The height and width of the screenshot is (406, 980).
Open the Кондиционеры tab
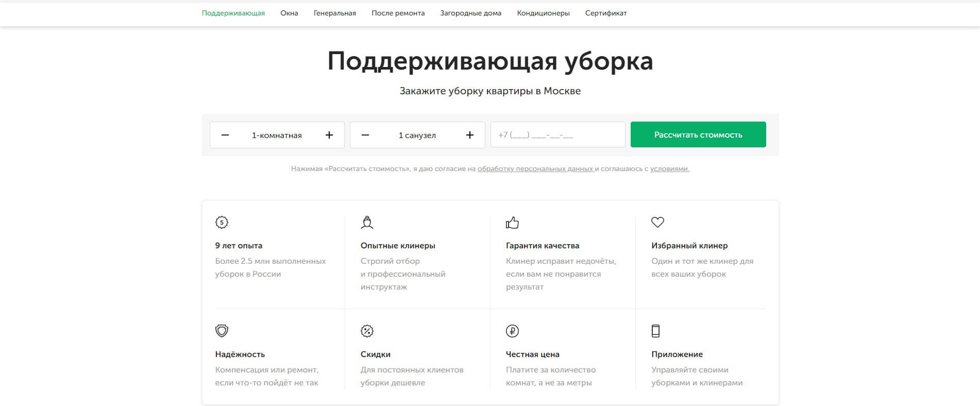click(x=544, y=13)
